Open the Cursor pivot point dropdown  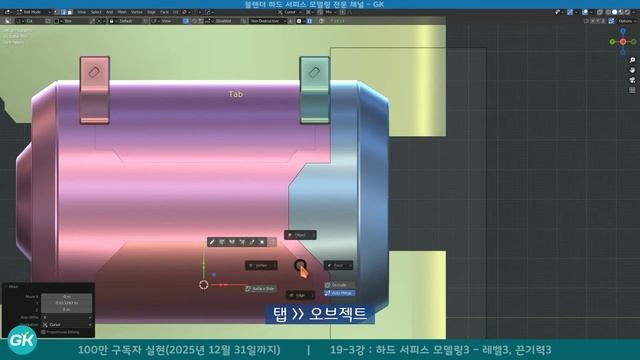[289, 12]
